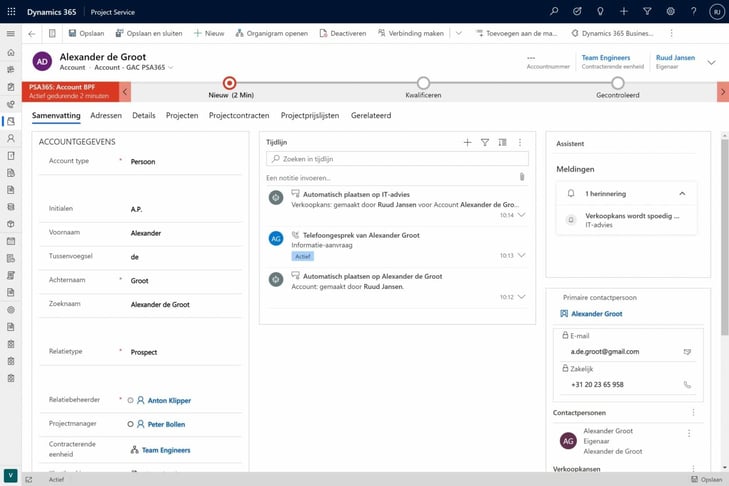Send email using icon beside a.de.groot@gmail.com

(x=687, y=352)
